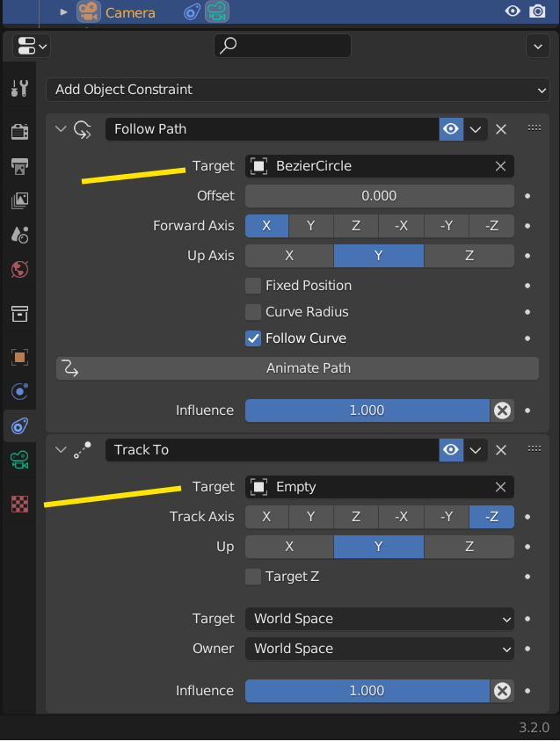
Task: Open the Tool properties tab
Action: point(19,89)
